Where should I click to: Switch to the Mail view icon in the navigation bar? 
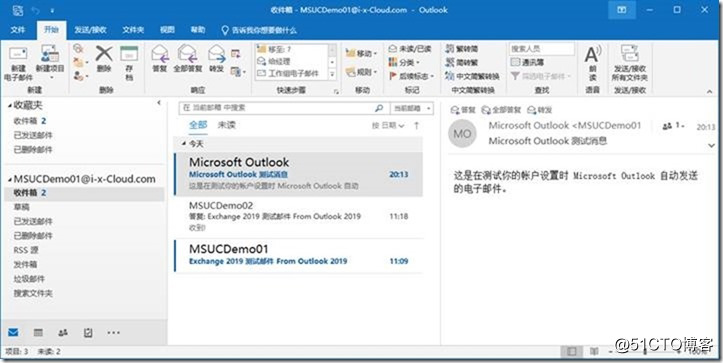[13, 332]
